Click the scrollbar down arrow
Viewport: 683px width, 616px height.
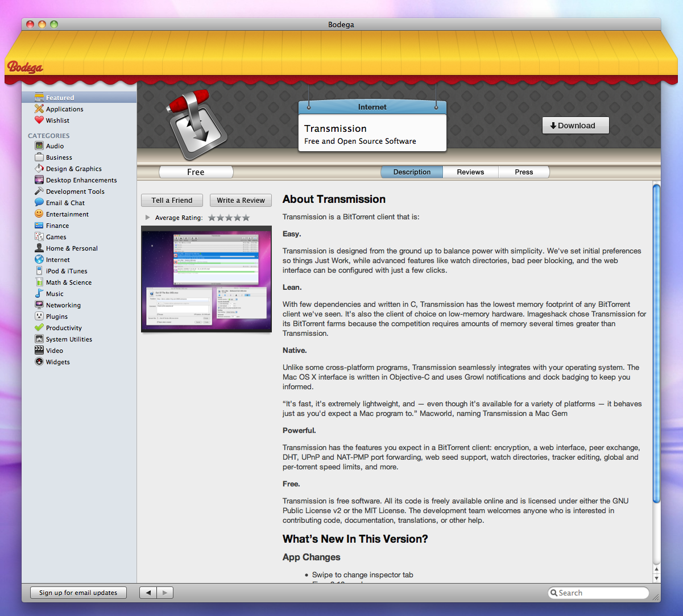[x=656, y=578]
